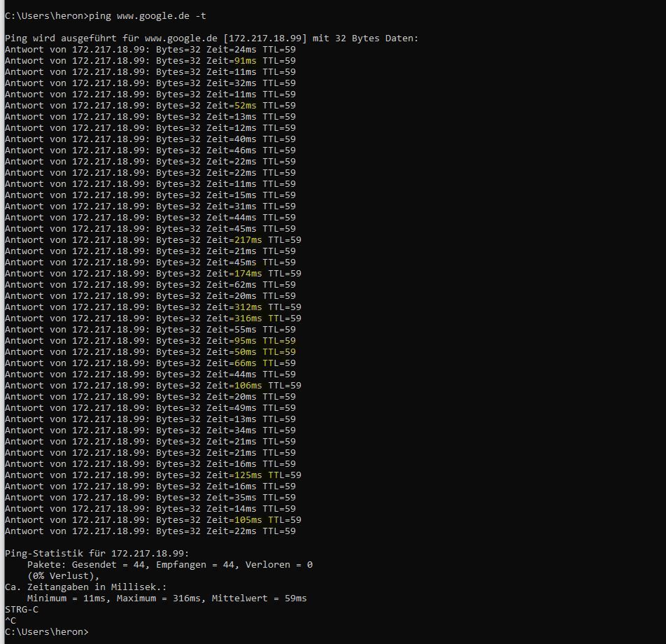Click the yellow Zeit=52ms value

[x=232, y=106]
